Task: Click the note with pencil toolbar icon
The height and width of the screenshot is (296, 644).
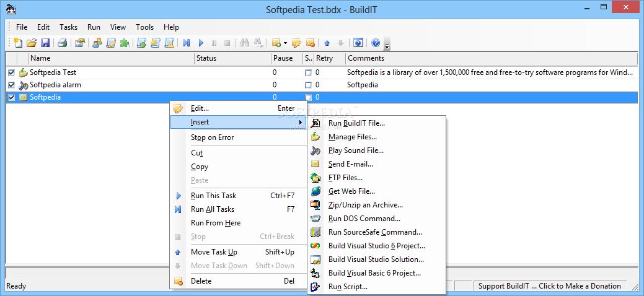Action: point(111,42)
